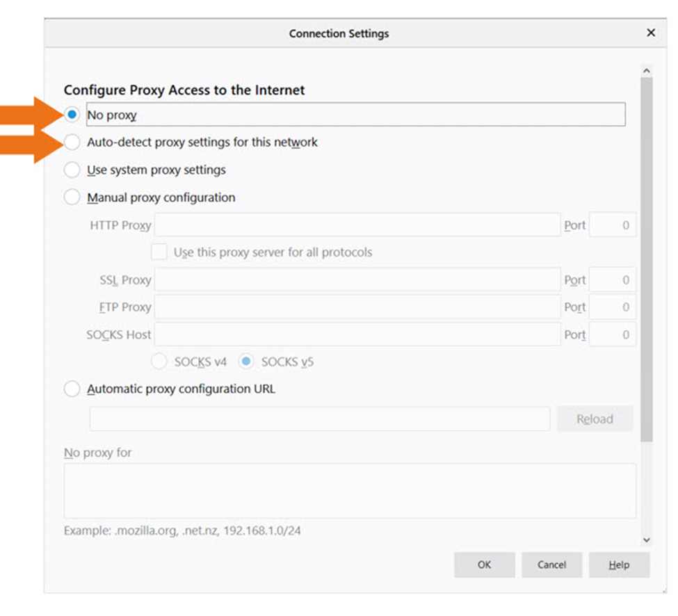The height and width of the screenshot is (616, 678).
Task: Choose Use system proxy settings
Action: tap(72, 170)
